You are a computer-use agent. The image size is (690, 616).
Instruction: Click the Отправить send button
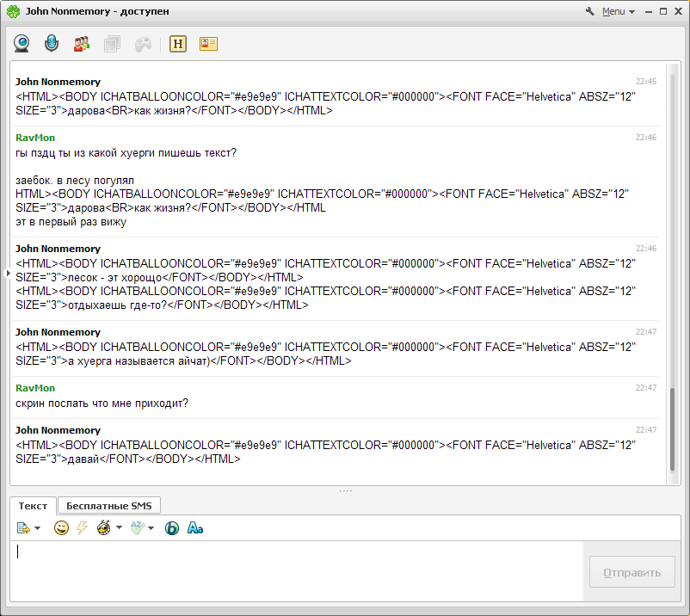coord(631,572)
